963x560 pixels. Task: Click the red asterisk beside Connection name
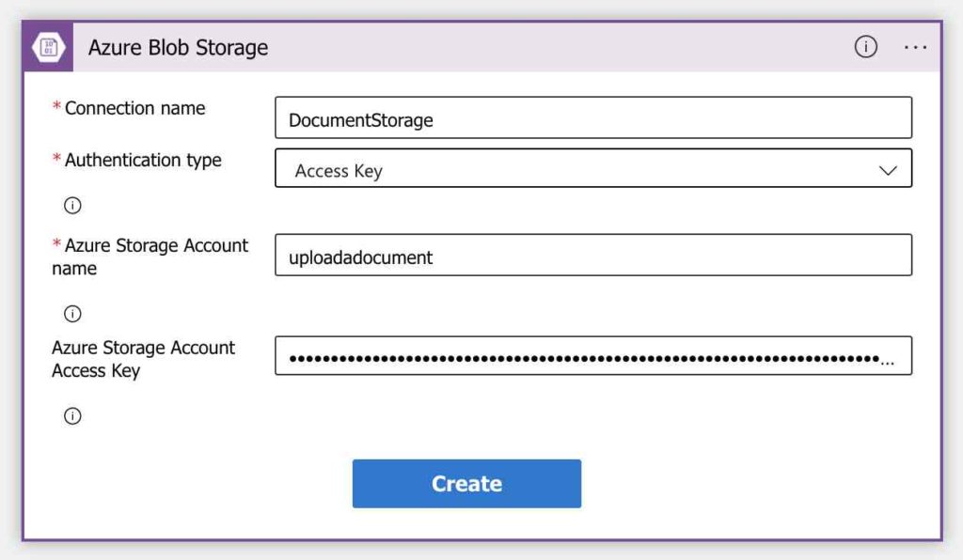tap(55, 107)
